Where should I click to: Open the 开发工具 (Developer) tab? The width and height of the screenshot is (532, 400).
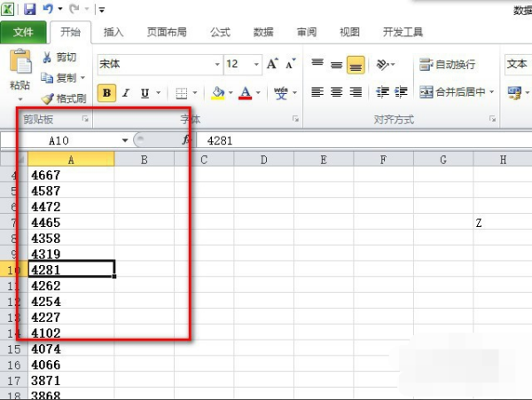[403, 32]
